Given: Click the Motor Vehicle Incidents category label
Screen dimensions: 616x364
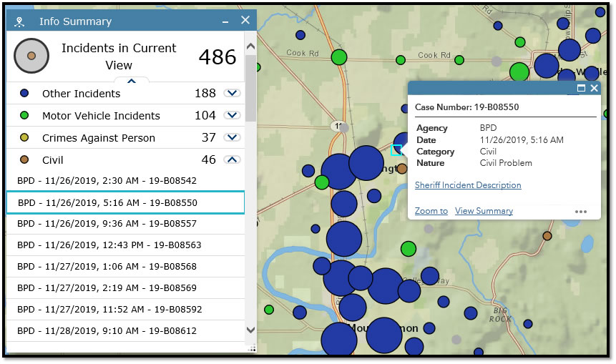Looking at the screenshot, I should pyautogui.click(x=101, y=116).
